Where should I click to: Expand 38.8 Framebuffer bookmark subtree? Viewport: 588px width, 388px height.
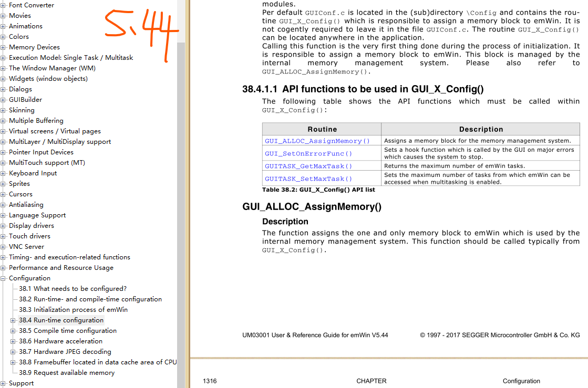13,362
